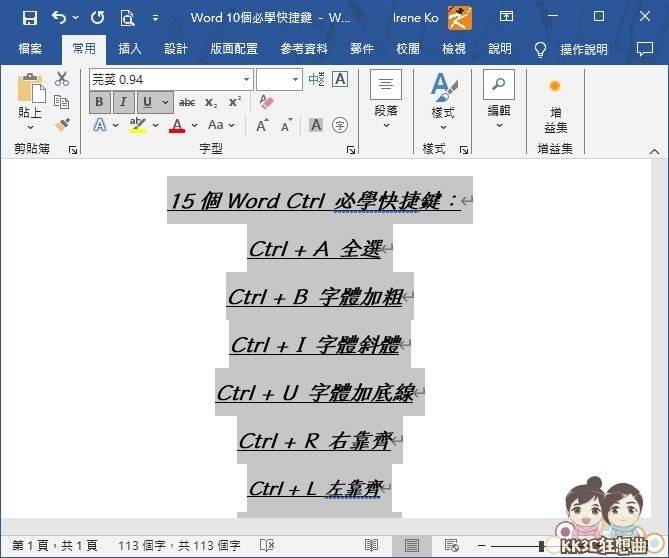The image size is (669, 558).
Task: Collapse the ribbon with the caret
Action: 654,151
